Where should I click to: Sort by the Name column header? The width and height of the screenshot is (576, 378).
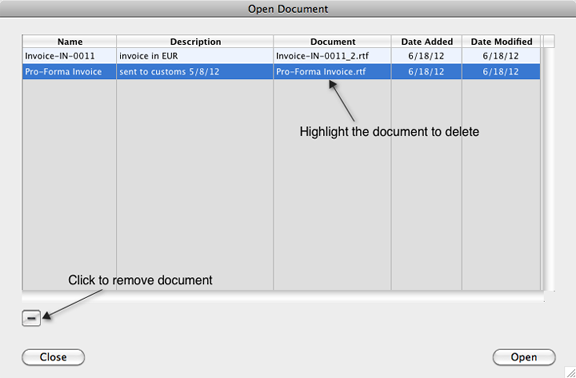69,42
